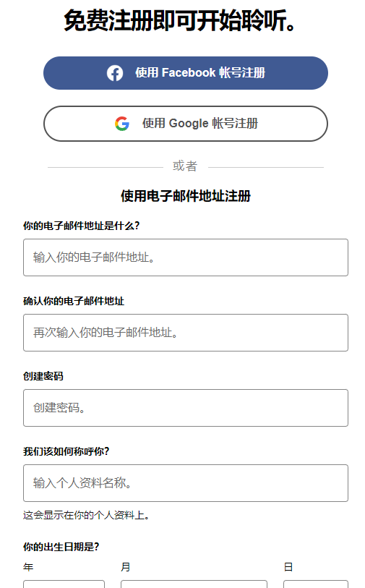The height and width of the screenshot is (588, 365).
Task: Click the birth day box under 日
Action: pos(316,584)
